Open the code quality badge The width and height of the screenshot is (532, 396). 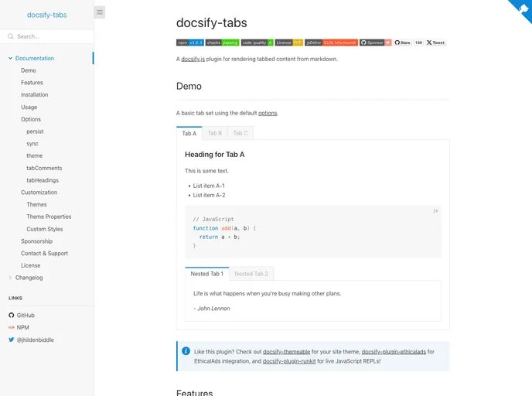[257, 43]
